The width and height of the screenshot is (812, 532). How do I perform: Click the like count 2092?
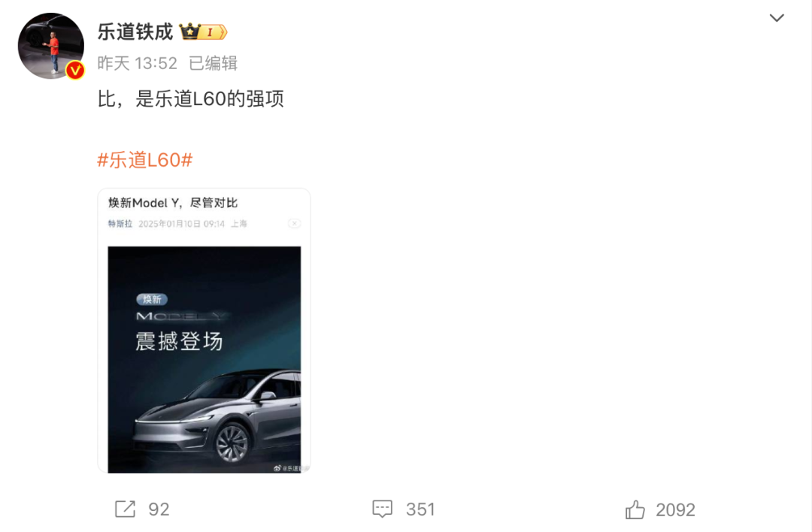(x=675, y=509)
